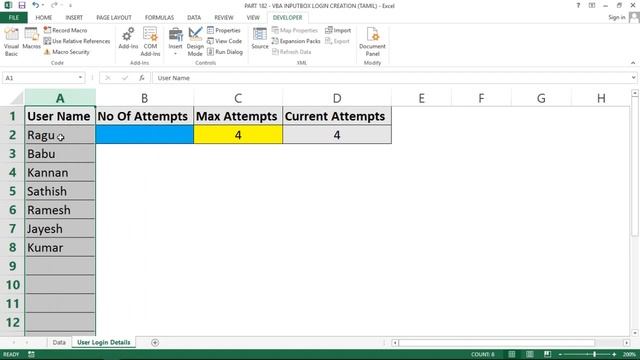Screen dimensions: 640x360
Task: Switch to the PAGE LAYOUT tab
Action: coord(114,18)
